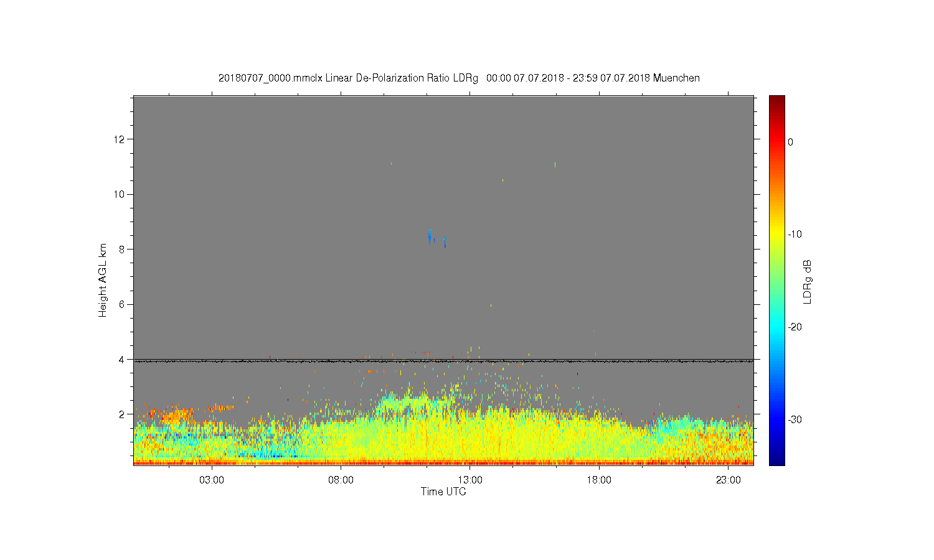Click the height tick label 2
934x560 pixels.
[122, 414]
